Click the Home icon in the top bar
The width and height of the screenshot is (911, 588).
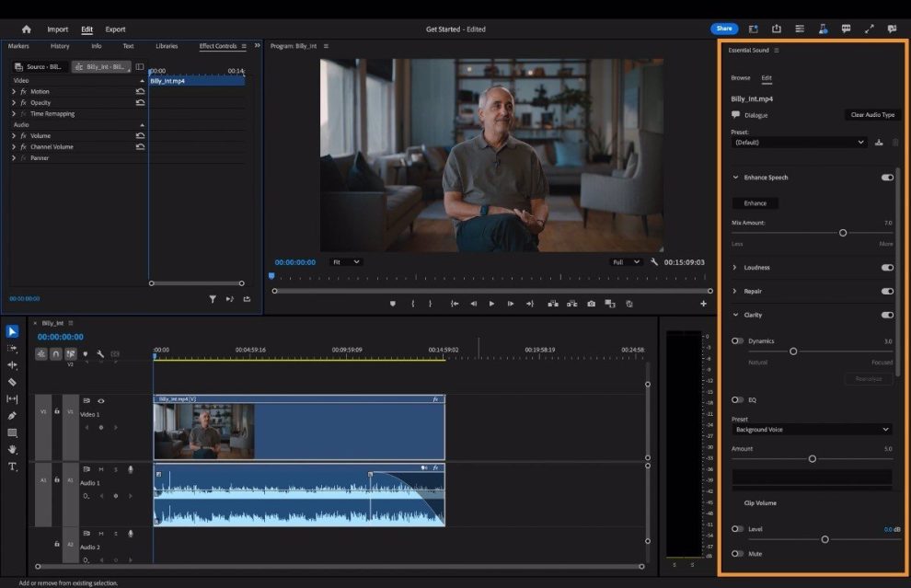coord(26,29)
